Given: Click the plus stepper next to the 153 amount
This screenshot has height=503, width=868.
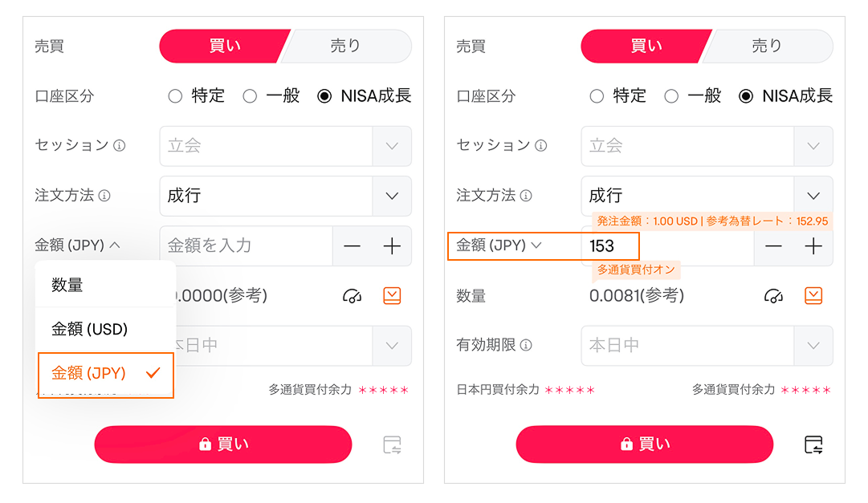Looking at the screenshot, I should (x=813, y=246).
